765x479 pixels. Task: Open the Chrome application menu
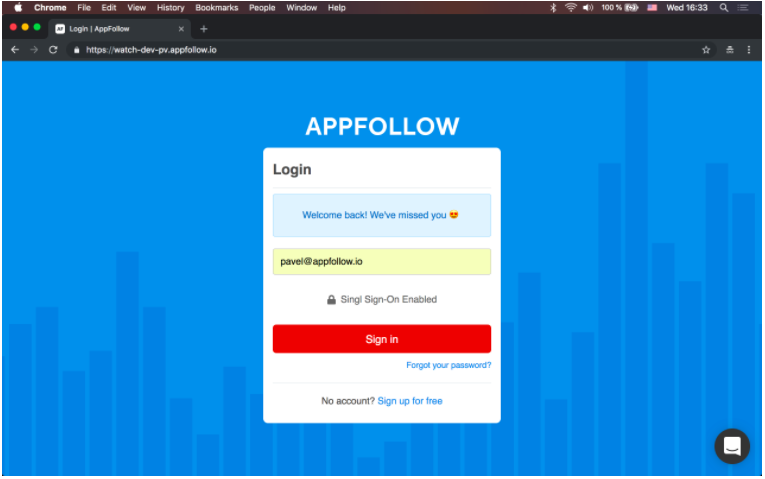[50, 8]
